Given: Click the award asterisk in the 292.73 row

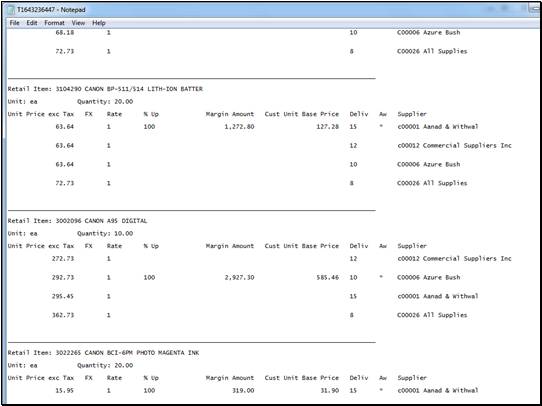Looking at the screenshot, I should coord(381,277).
